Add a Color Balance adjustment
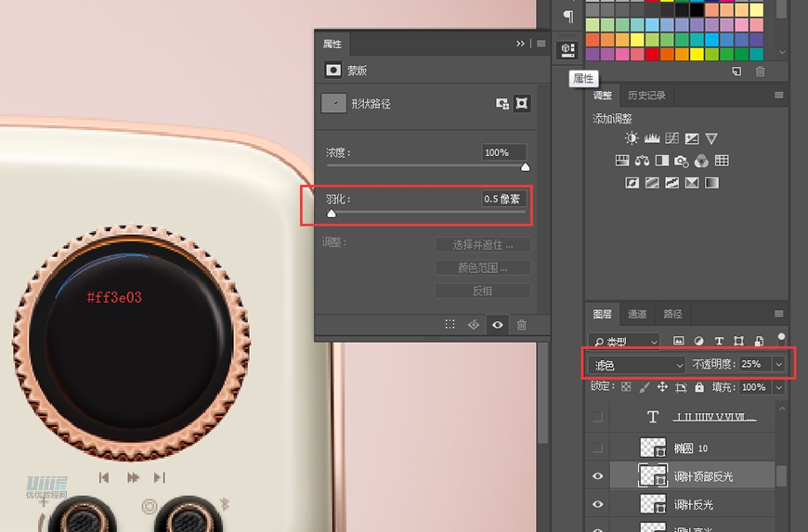Viewport: 808px width, 532px height. (642, 161)
